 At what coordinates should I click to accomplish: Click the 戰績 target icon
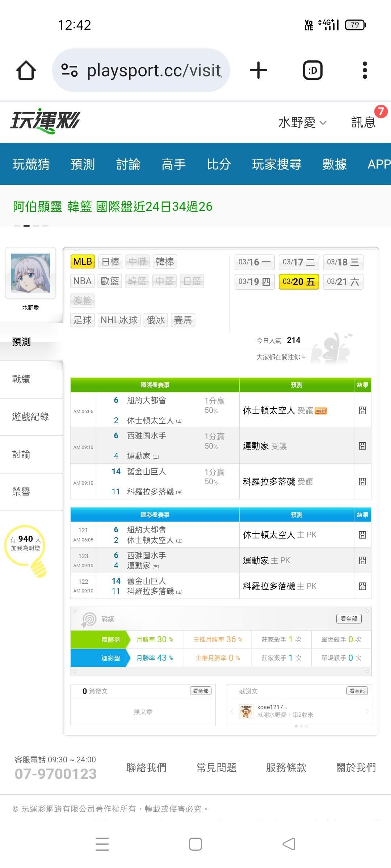[89, 620]
